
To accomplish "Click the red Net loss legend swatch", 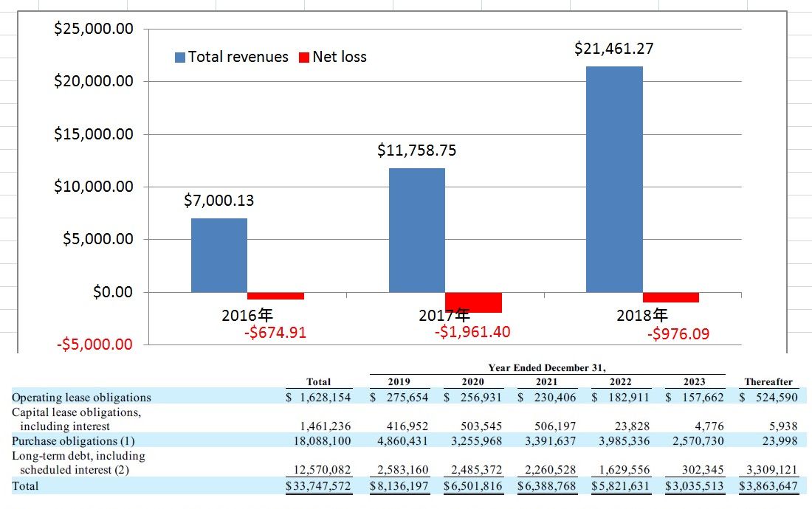I will (x=303, y=58).
